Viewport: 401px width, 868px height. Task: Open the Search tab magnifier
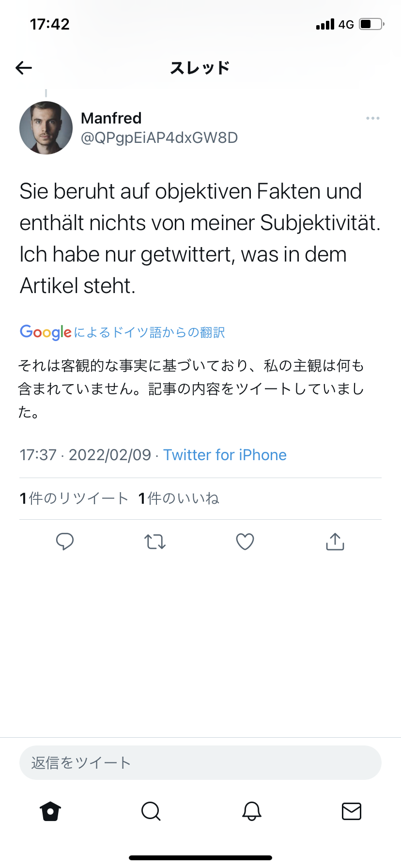pos(151,811)
